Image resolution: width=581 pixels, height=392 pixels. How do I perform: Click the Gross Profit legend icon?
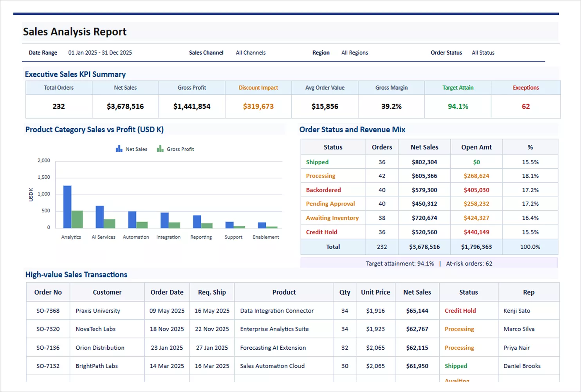pyautogui.click(x=160, y=149)
